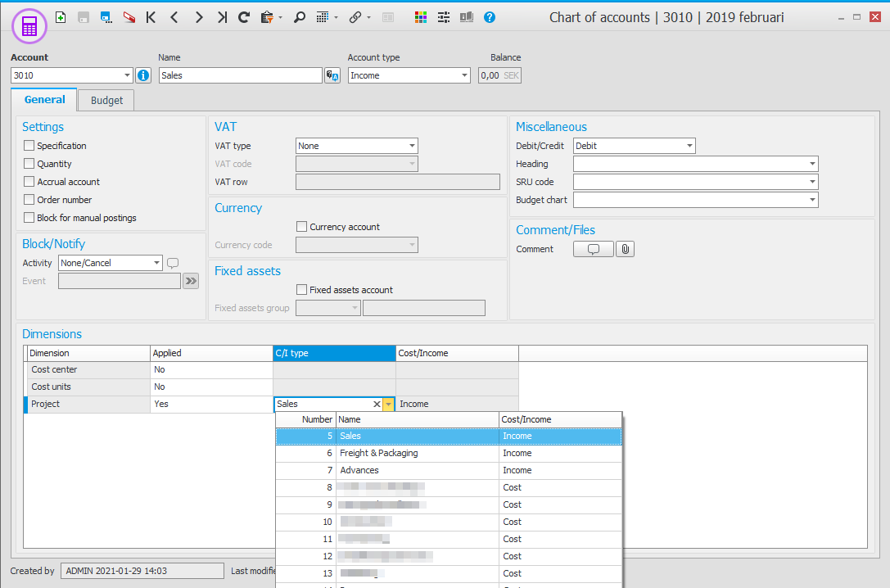Tick the Accrual account checkbox
The image size is (890, 588).
click(29, 182)
